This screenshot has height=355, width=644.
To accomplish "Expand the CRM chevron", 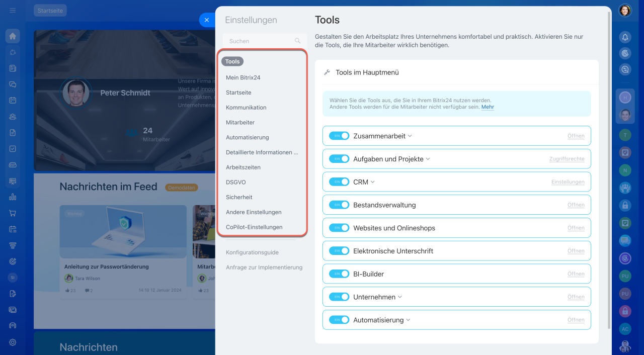I will pyautogui.click(x=373, y=182).
